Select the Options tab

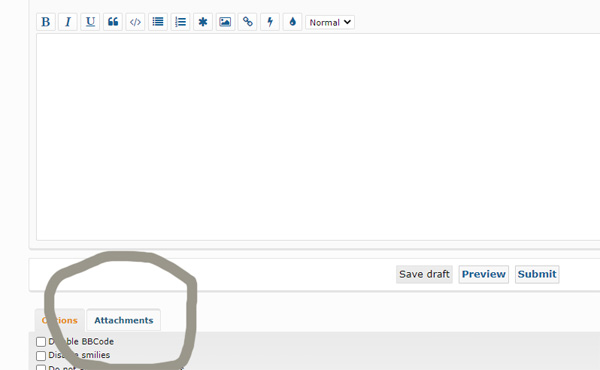[x=60, y=320]
